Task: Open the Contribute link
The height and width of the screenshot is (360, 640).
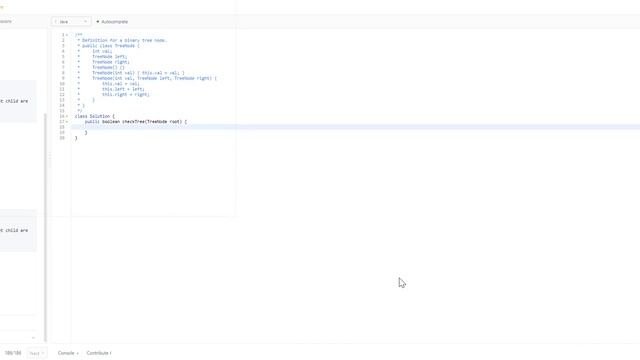Action: [x=99, y=353]
